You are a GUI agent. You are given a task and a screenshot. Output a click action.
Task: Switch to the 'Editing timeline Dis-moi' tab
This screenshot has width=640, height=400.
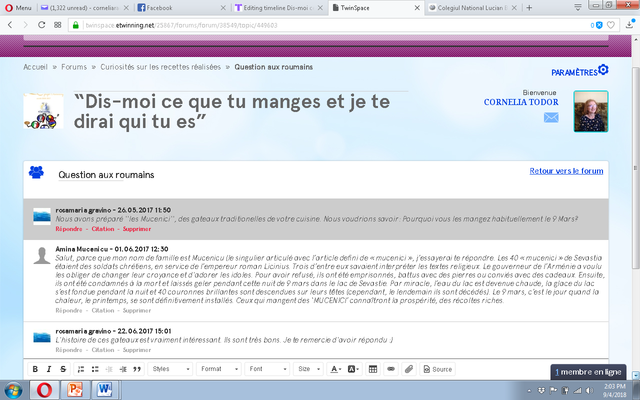(x=279, y=8)
